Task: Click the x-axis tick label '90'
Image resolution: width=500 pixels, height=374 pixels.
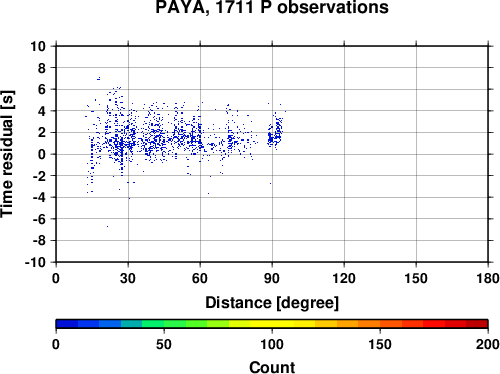Action: [272, 278]
